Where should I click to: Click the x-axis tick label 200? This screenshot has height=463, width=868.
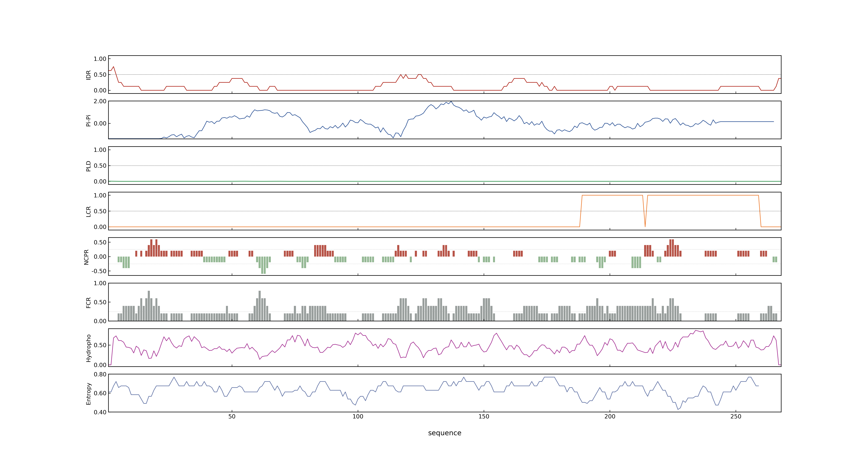click(x=610, y=416)
